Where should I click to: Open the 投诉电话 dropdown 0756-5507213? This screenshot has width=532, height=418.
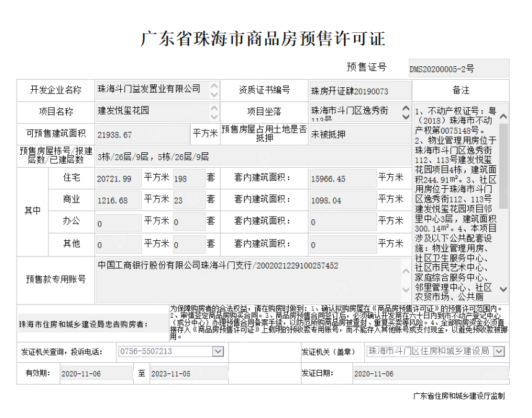[171, 351]
